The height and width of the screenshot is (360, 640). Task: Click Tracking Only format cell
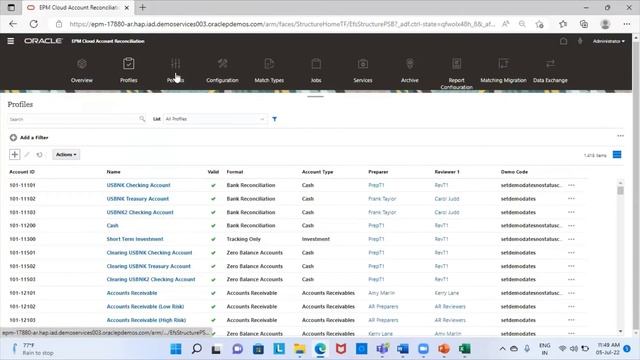click(243, 239)
